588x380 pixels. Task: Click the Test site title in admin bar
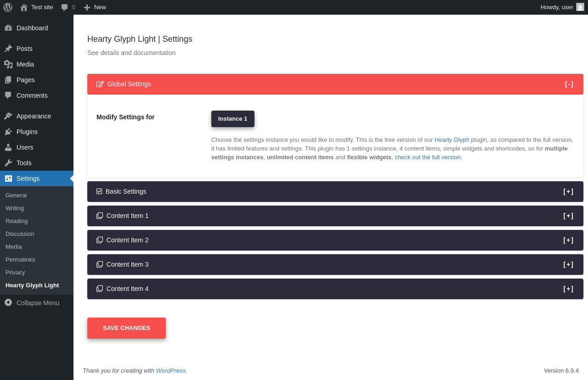click(42, 7)
